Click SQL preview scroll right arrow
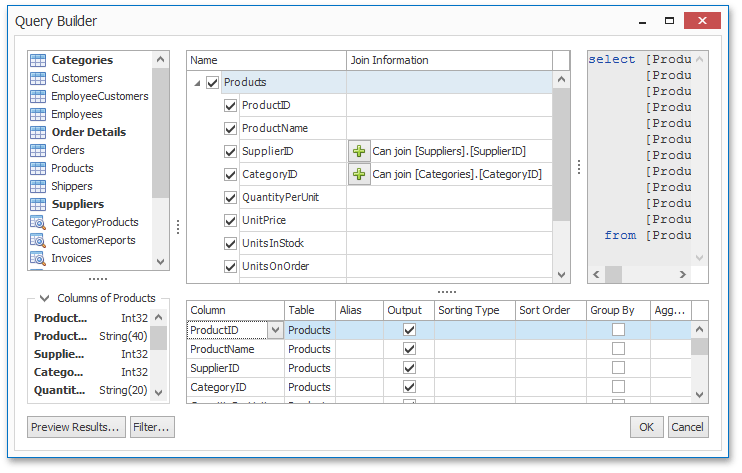This screenshot has width=742, height=473. pyautogui.click(x=682, y=274)
